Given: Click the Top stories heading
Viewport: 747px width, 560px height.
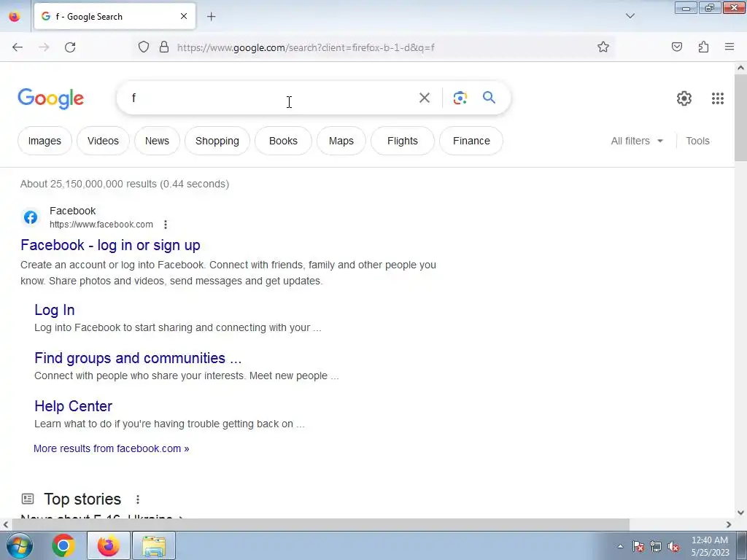Looking at the screenshot, I should point(82,499).
